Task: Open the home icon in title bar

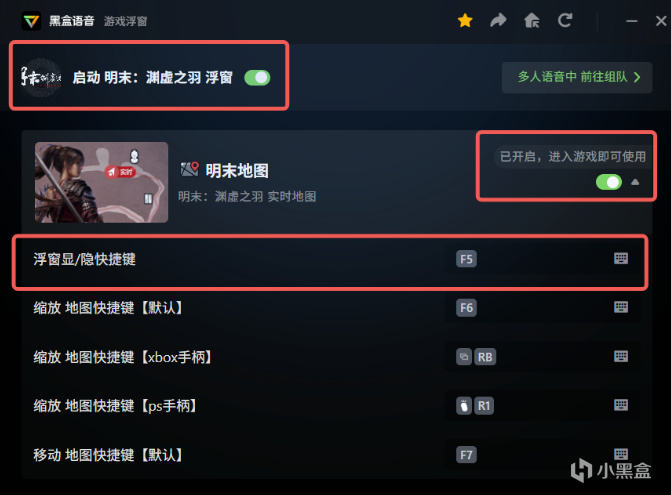Action: point(531,20)
